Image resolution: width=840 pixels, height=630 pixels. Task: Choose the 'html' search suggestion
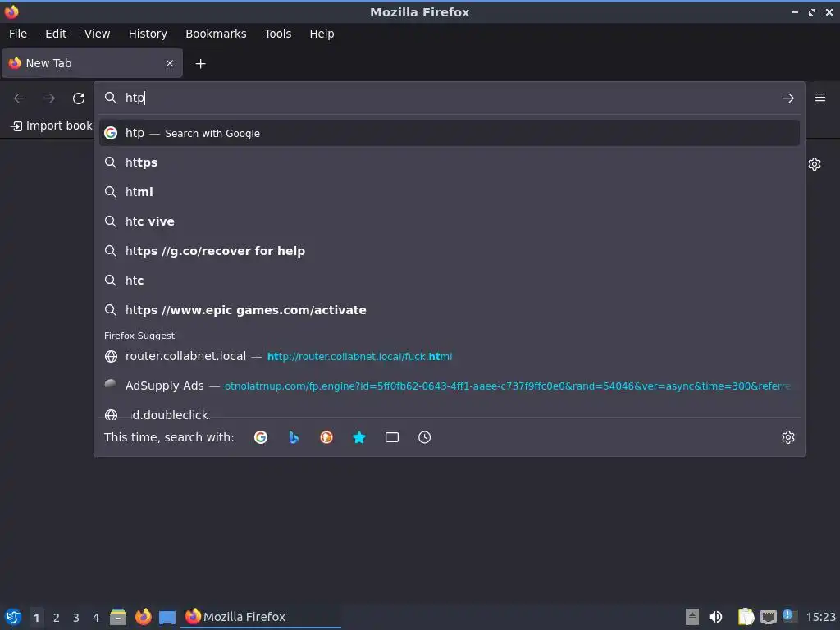pyautogui.click(x=449, y=192)
